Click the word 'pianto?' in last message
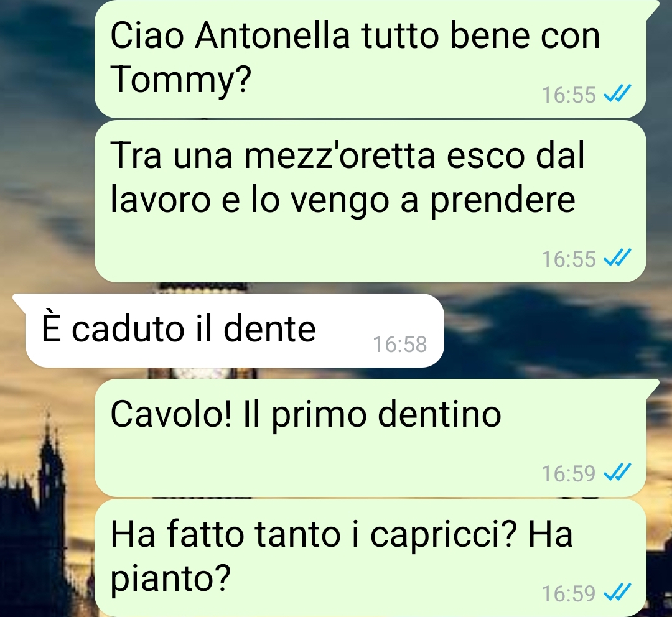Screen dimensions: 672x617 (170, 579)
